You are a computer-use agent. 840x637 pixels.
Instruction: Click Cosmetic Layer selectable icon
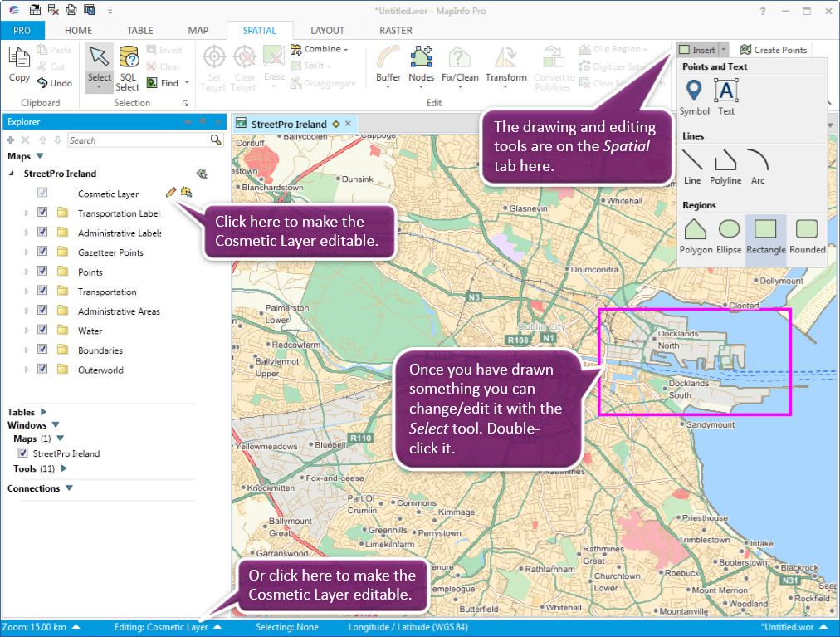coord(186,192)
